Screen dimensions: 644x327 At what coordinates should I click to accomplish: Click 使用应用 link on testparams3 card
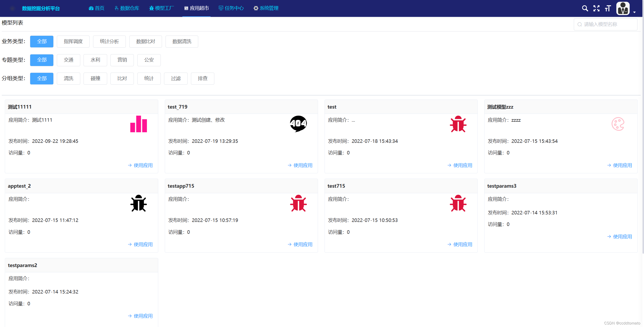620,237
